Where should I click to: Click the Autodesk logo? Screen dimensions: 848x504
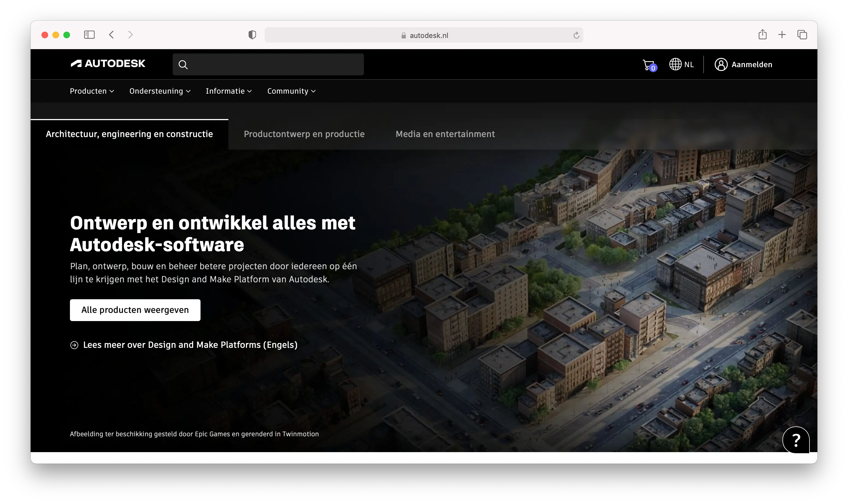(x=108, y=64)
